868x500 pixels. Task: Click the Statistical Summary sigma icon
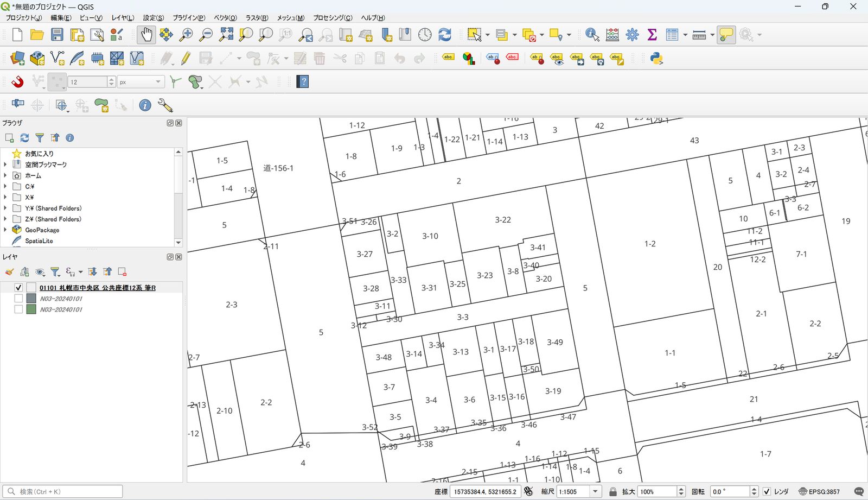coord(652,35)
